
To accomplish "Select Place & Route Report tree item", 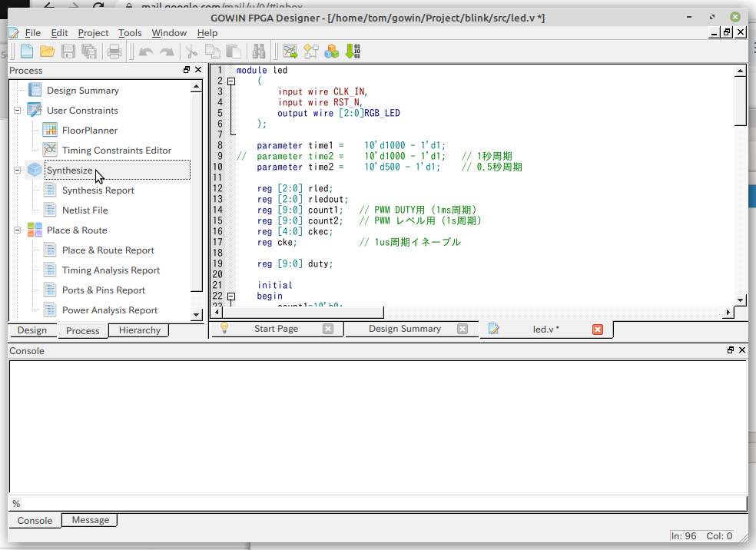I will point(108,250).
